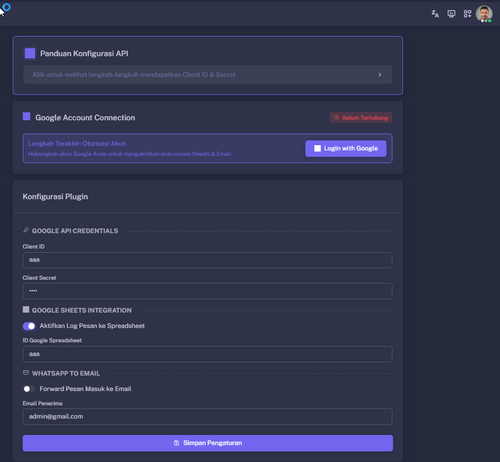The width and height of the screenshot is (500, 462).
Task: Toggle Aktifkan Log Pesan ke Spreadsheet switch
Action: (29, 326)
